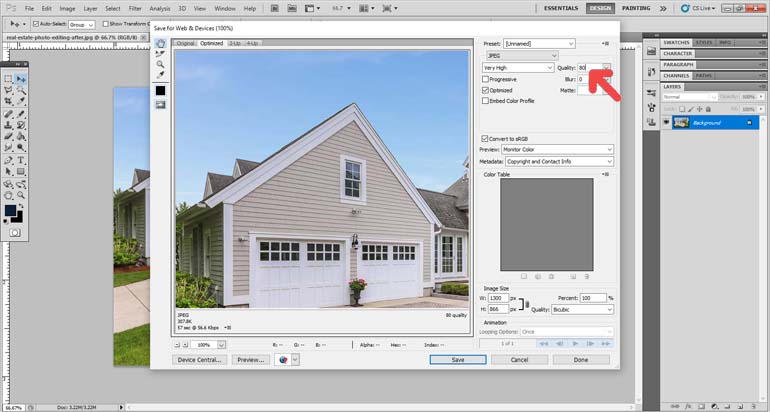The height and width of the screenshot is (412, 770).
Task: Switch to the Original tab
Action: point(185,43)
